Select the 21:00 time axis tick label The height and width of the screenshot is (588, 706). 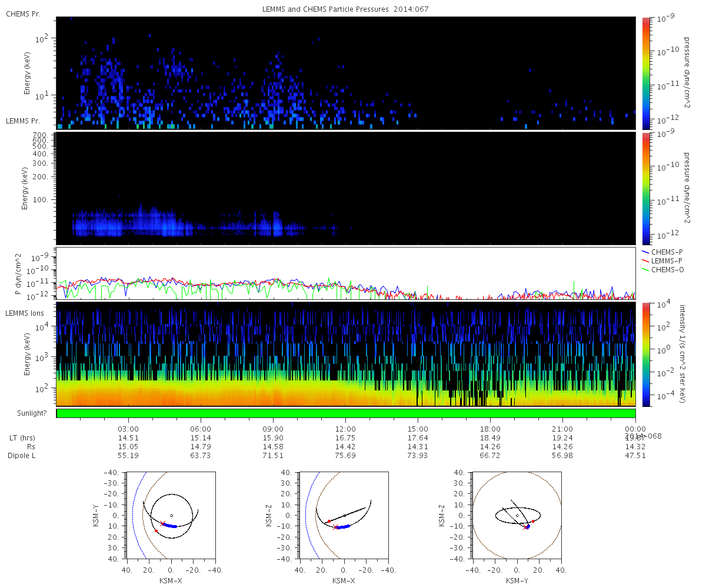pyautogui.click(x=562, y=429)
